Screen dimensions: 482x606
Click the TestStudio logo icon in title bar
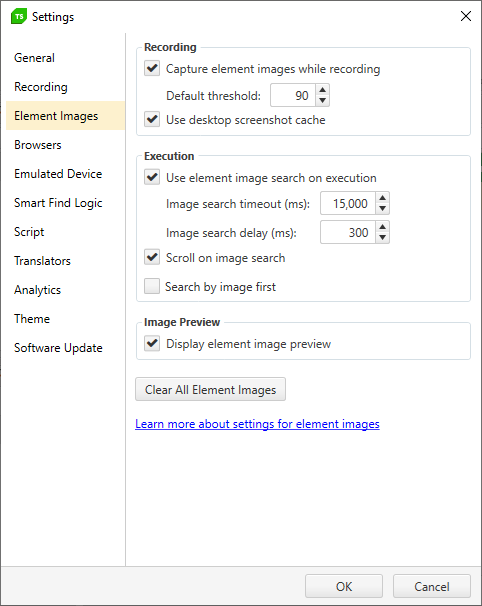(x=19, y=17)
